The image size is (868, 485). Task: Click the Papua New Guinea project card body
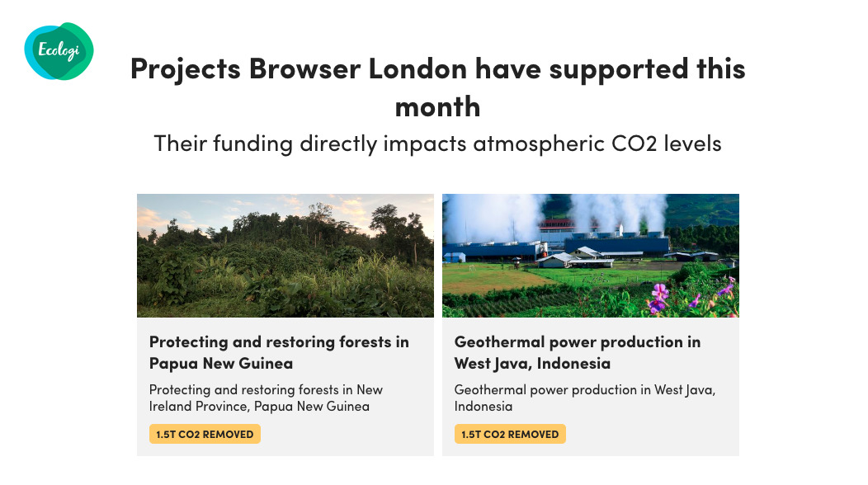285,387
